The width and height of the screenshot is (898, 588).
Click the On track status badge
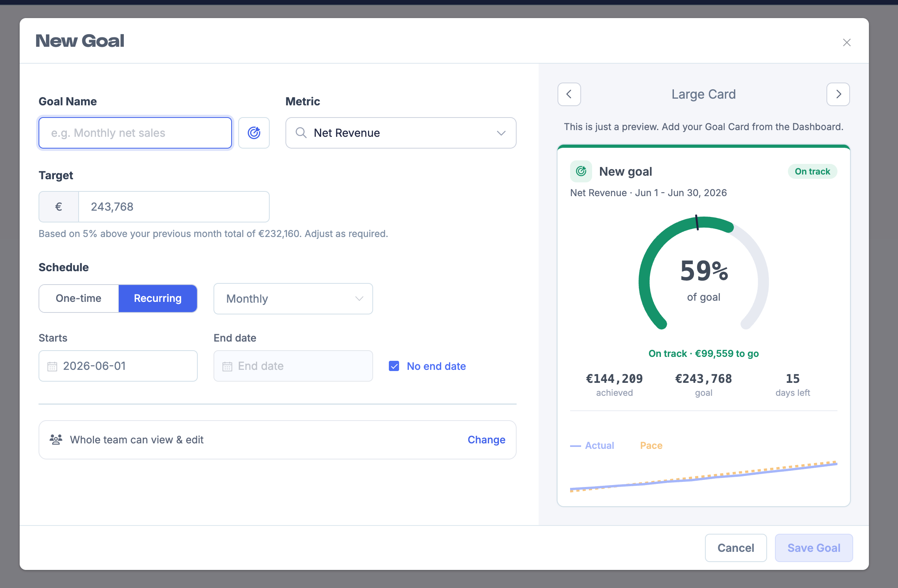[812, 171]
